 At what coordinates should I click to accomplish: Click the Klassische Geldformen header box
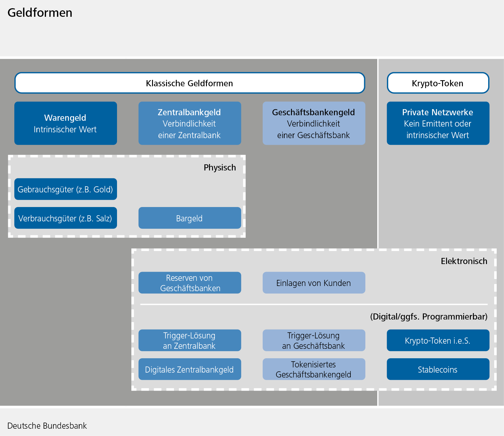click(190, 83)
